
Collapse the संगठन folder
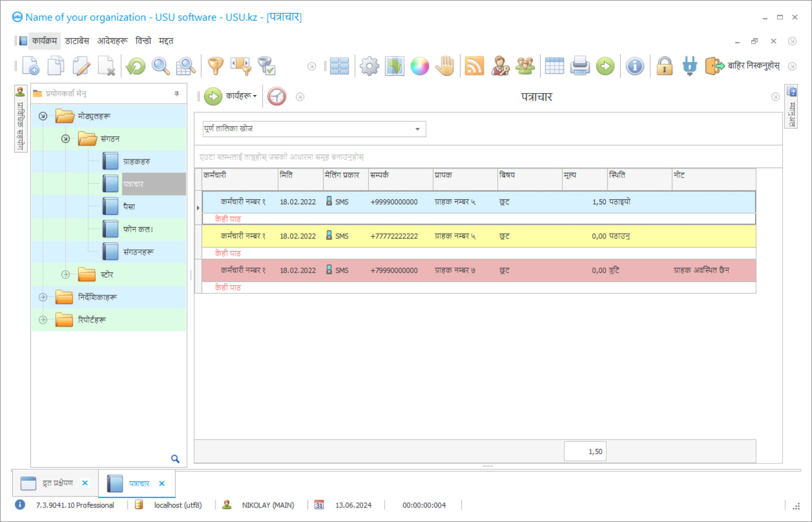(66, 139)
